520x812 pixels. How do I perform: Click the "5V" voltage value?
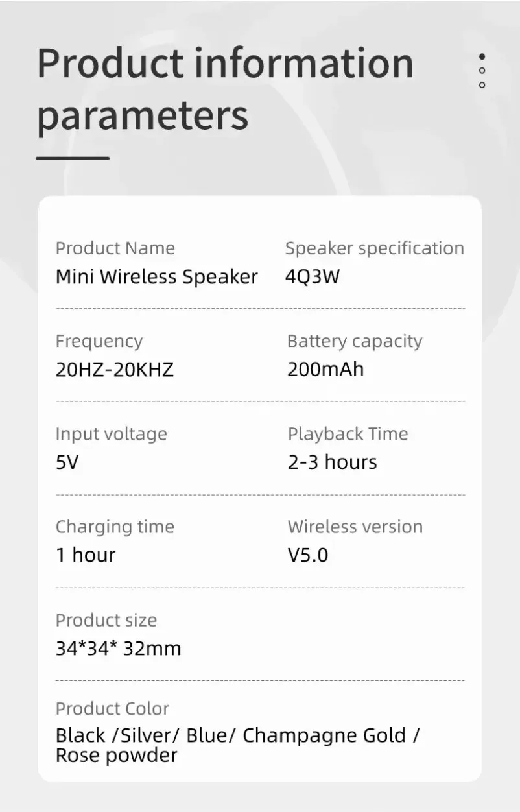[67, 462]
